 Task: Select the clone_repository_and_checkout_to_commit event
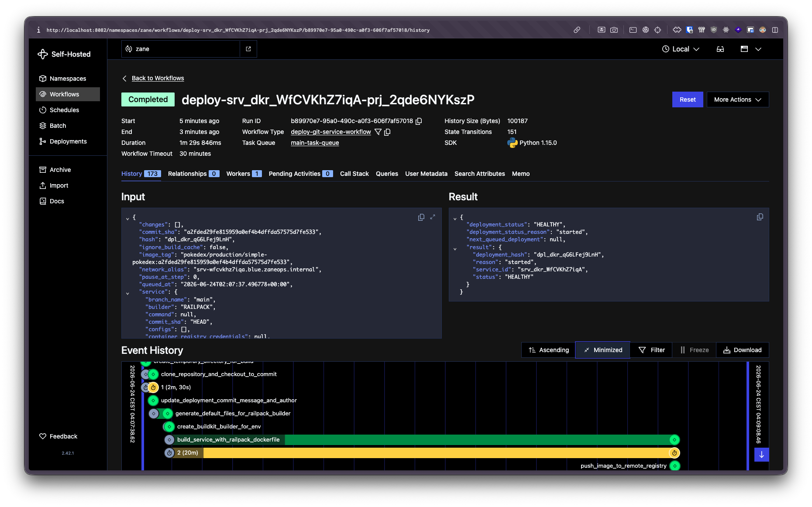point(219,374)
